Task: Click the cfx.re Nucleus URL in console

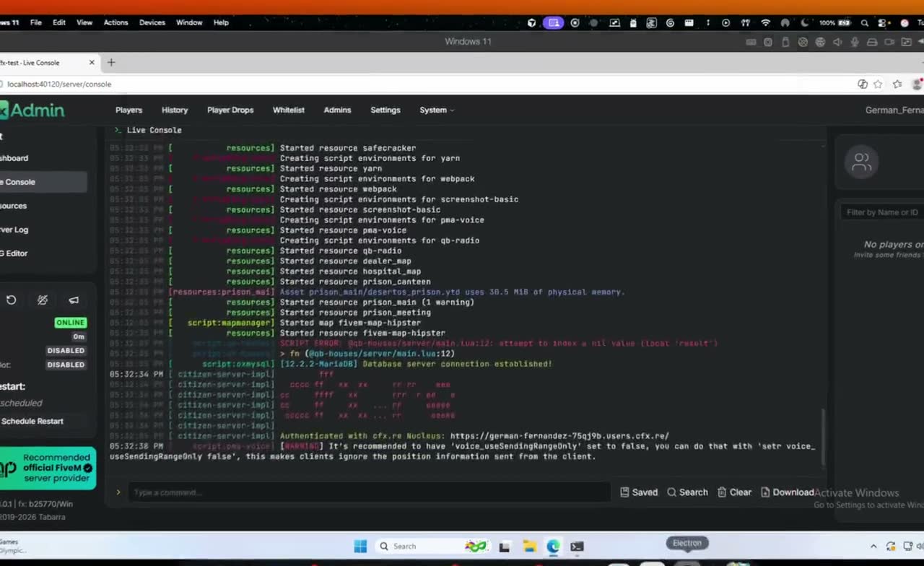Action: pyautogui.click(x=559, y=436)
